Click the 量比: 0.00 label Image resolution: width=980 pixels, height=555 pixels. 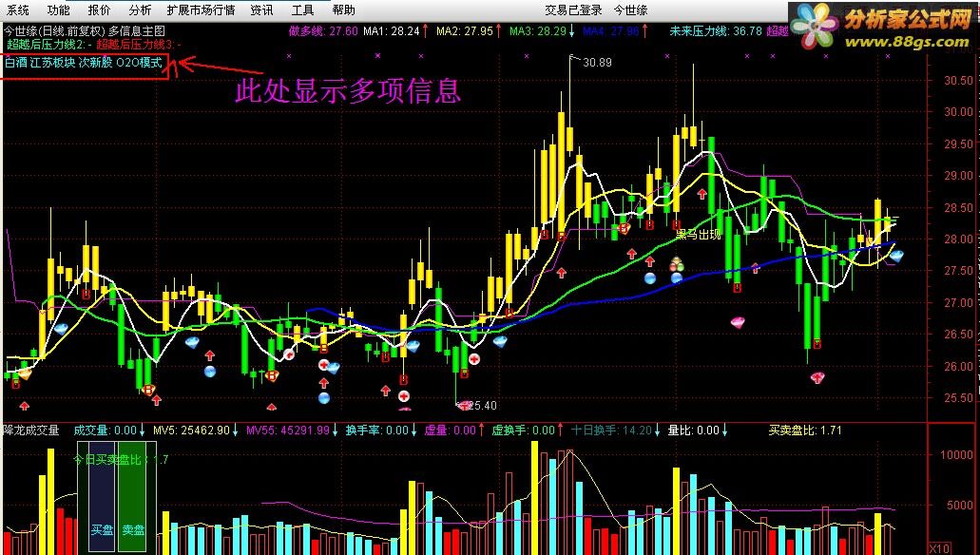(694, 430)
